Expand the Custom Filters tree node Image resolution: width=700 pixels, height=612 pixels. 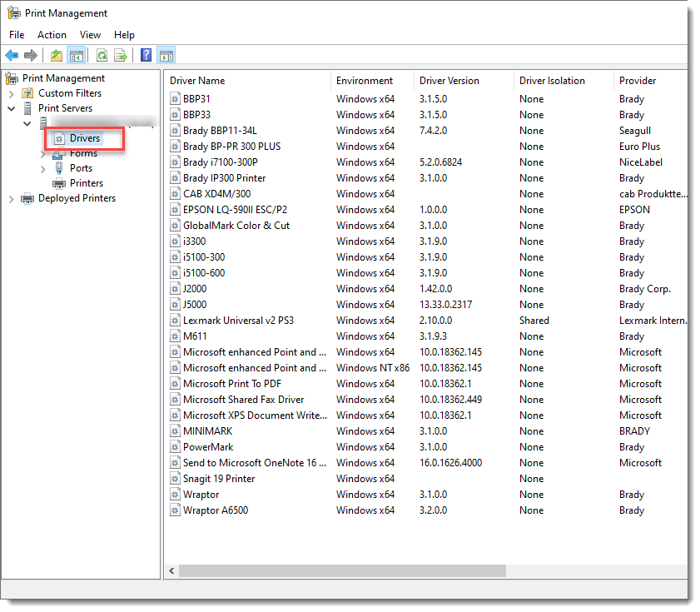[12, 93]
